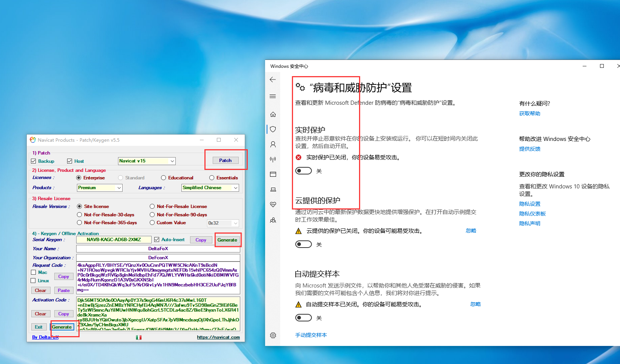Open the Home icon in Windows Security sidebar
This screenshot has width=620, height=364.
[x=273, y=114]
